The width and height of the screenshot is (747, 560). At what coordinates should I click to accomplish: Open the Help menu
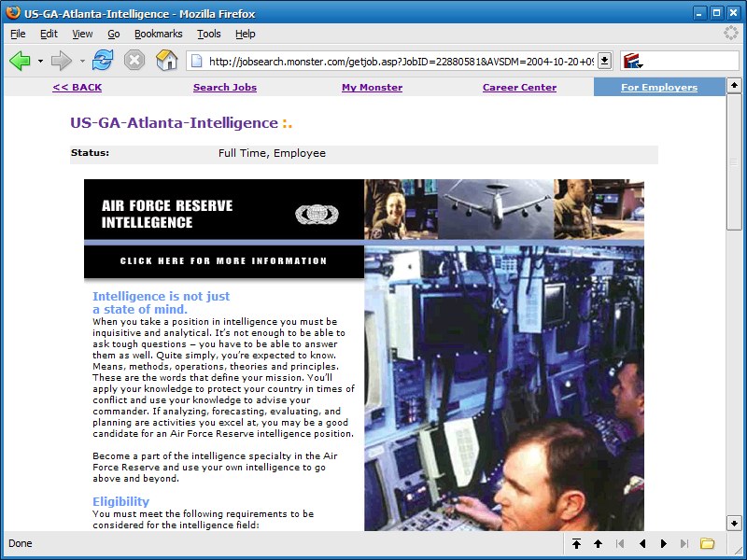245,34
